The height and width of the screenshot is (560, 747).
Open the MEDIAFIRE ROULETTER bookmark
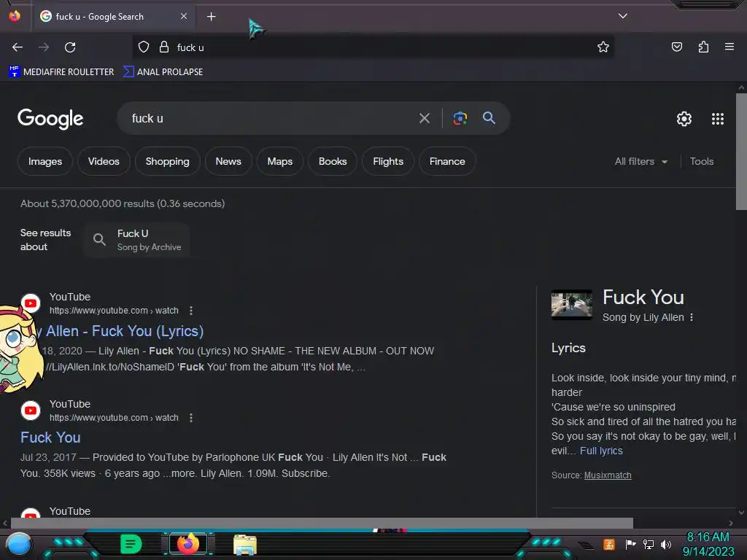(61, 72)
